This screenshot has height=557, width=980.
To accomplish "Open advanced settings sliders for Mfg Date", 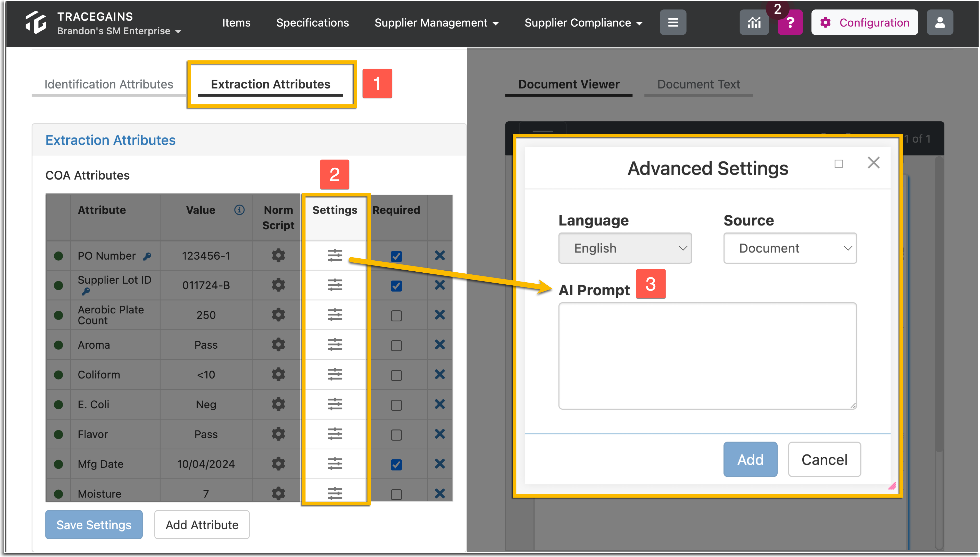I will [335, 464].
